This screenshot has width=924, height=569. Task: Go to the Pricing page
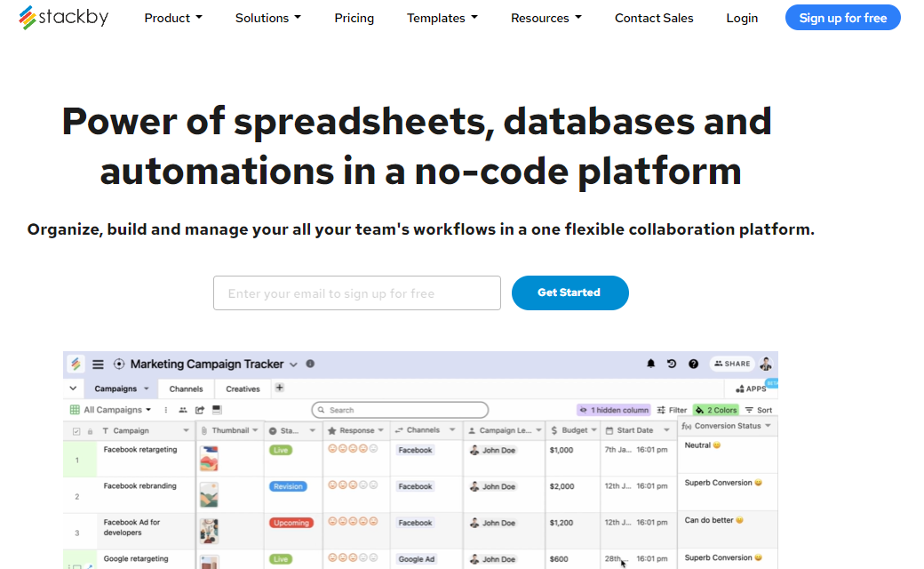click(354, 19)
